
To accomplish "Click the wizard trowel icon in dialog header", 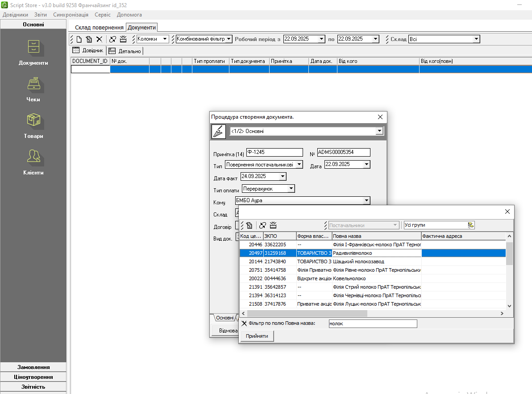I will click(x=218, y=132).
